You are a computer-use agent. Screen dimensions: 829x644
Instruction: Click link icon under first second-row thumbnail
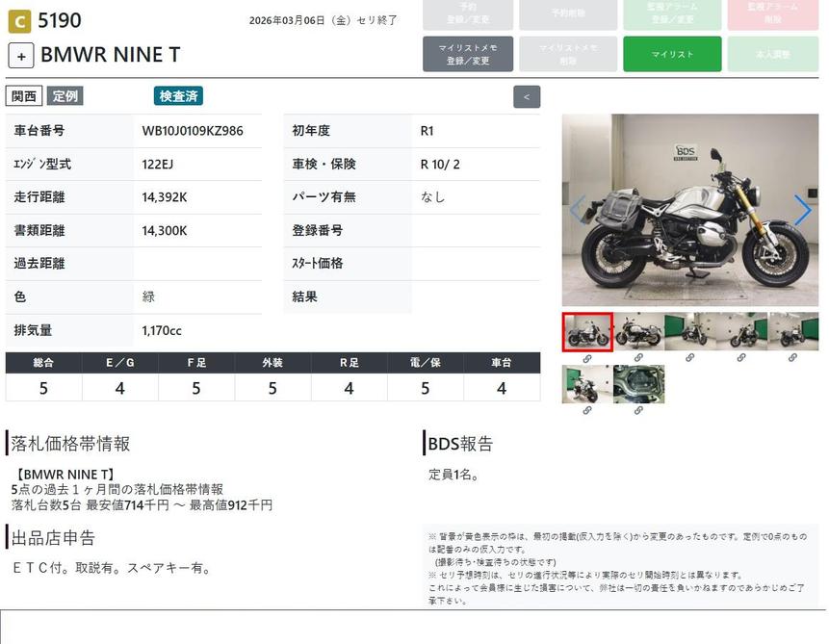[587, 410]
